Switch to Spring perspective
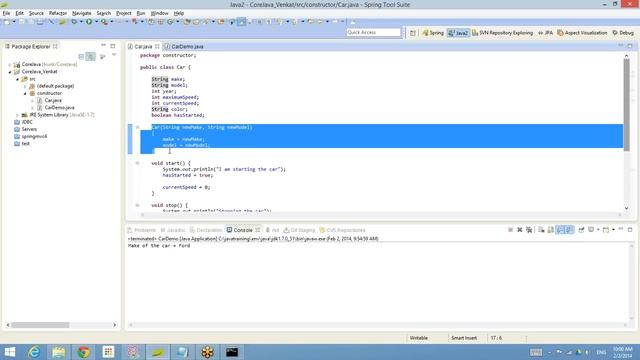The image size is (640, 360). pyautogui.click(x=433, y=33)
